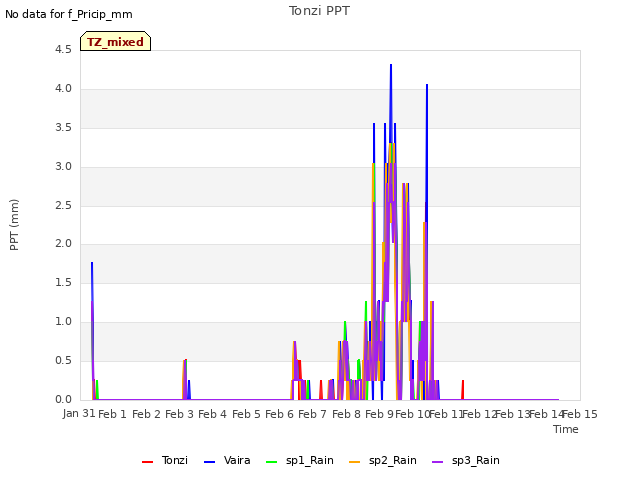Click the 4.0 y-axis tick label
The height and width of the screenshot is (480, 640).
coord(63,89)
